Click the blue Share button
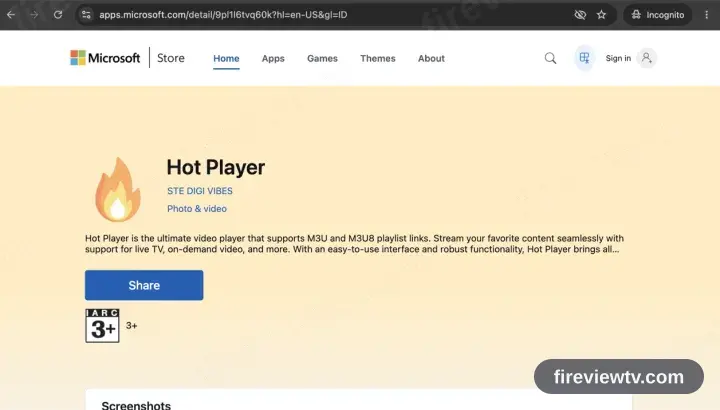Screen dimensions: 720x410 [x=144, y=285]
